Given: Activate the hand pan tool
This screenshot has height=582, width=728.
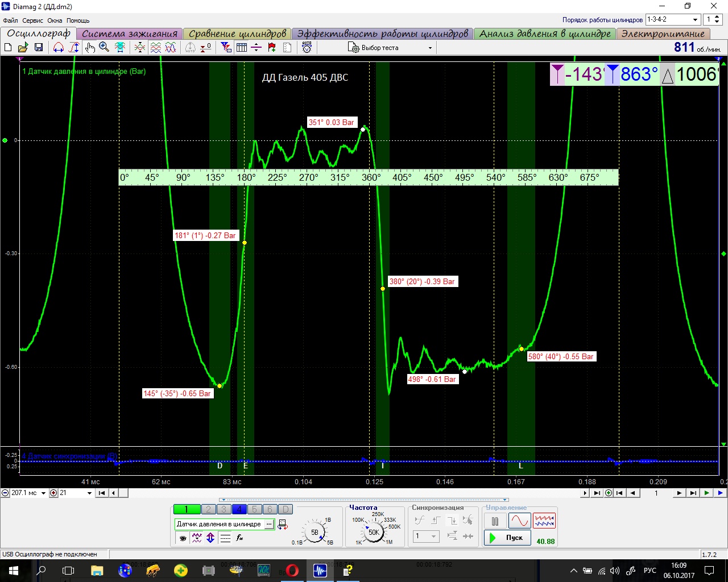Looking at the screenshot, I should tap(89, 47).
